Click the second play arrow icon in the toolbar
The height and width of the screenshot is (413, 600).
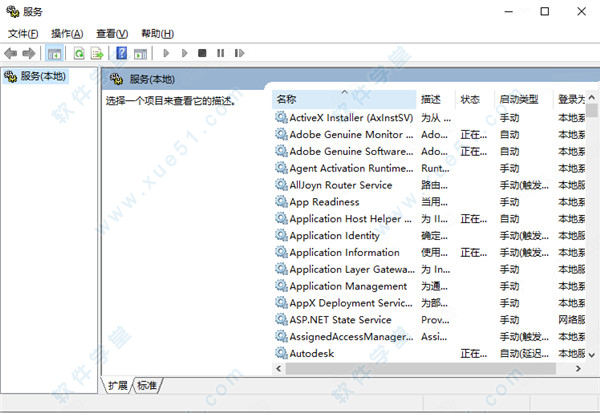point(184,53)
